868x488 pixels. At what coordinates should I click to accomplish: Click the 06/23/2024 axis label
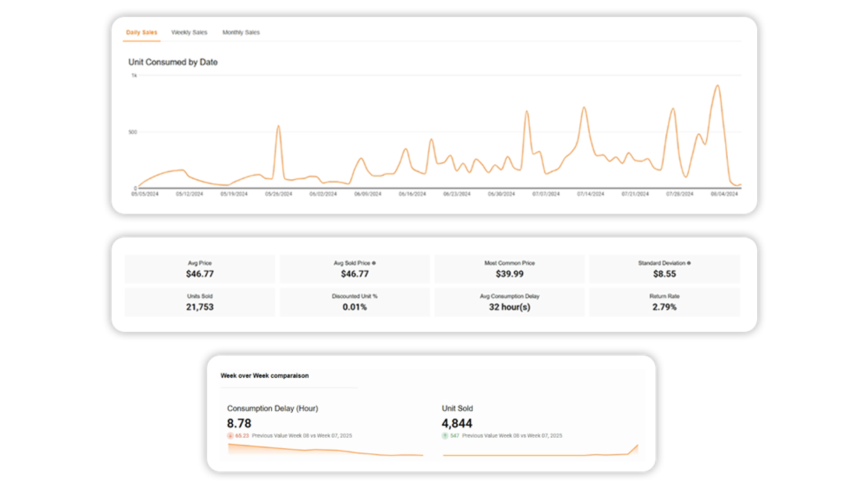point(457,195)
